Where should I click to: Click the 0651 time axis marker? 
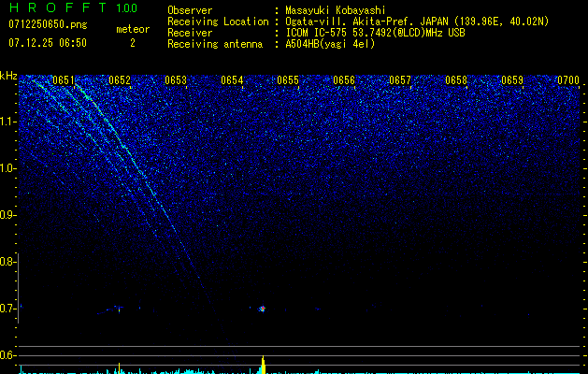pos(64,80)
